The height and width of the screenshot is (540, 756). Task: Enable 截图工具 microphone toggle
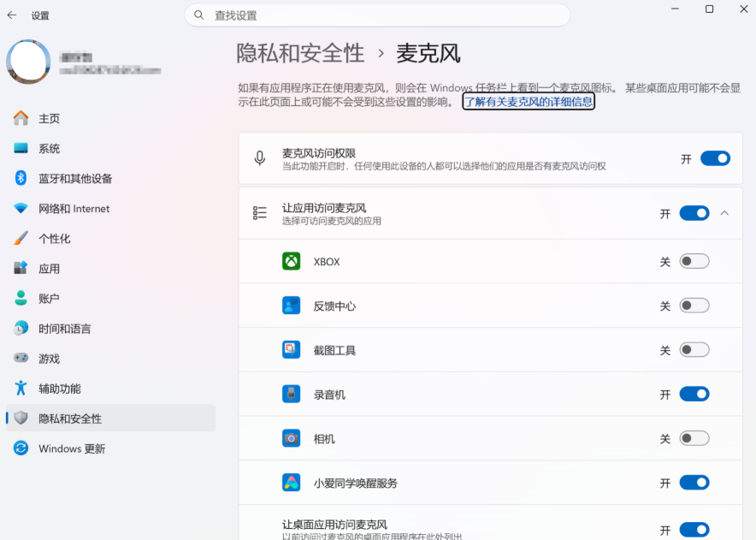[694, 350]
